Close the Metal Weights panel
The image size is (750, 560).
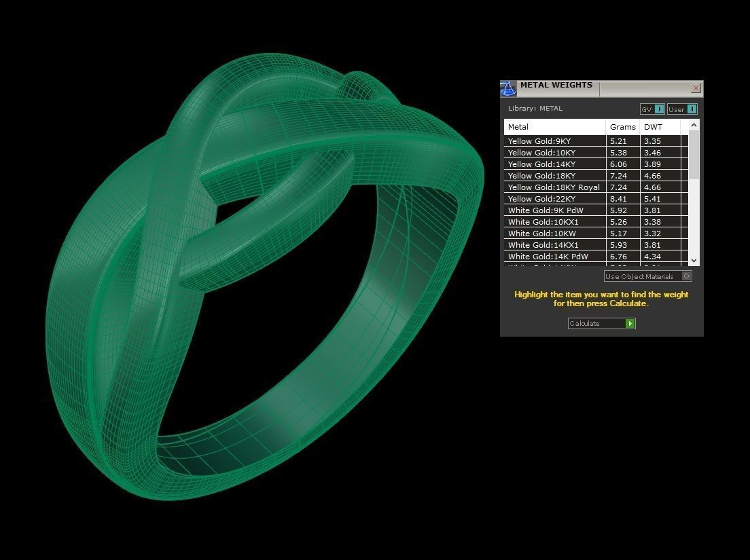pos(696,88)
